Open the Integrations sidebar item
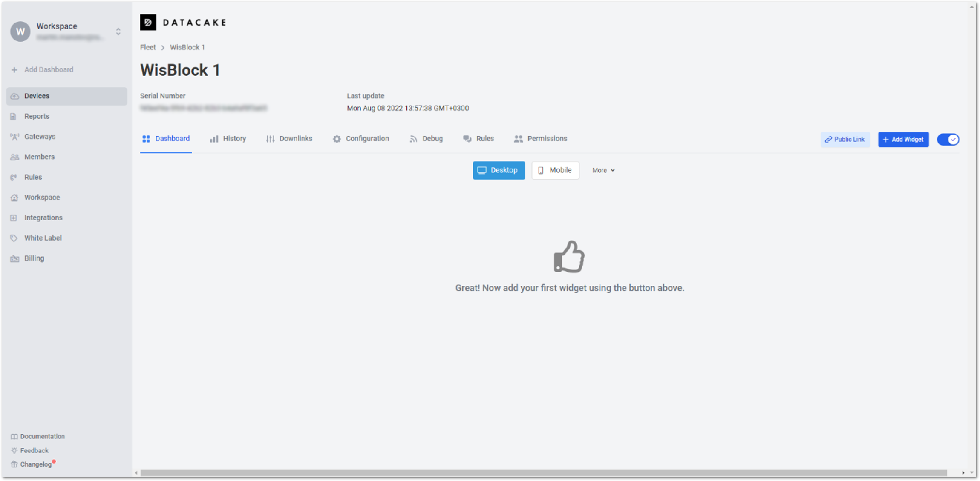 (43, 218)
